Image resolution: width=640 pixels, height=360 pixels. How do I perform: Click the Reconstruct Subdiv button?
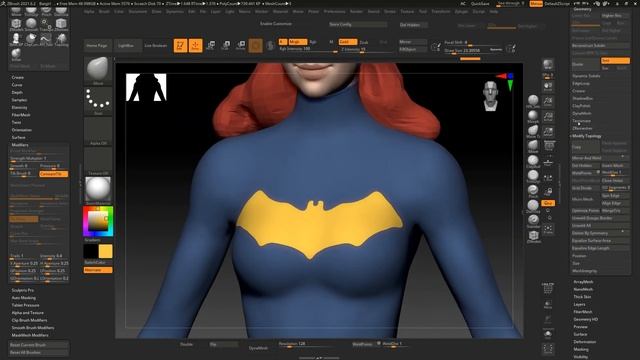(x=600, y=46)
